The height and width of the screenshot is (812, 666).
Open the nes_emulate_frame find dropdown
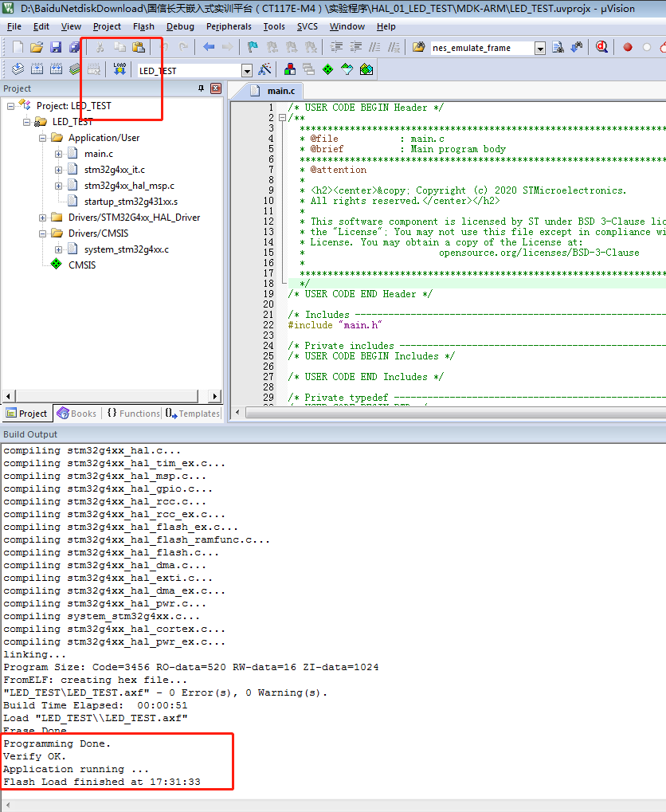click(x=539, y=49)
